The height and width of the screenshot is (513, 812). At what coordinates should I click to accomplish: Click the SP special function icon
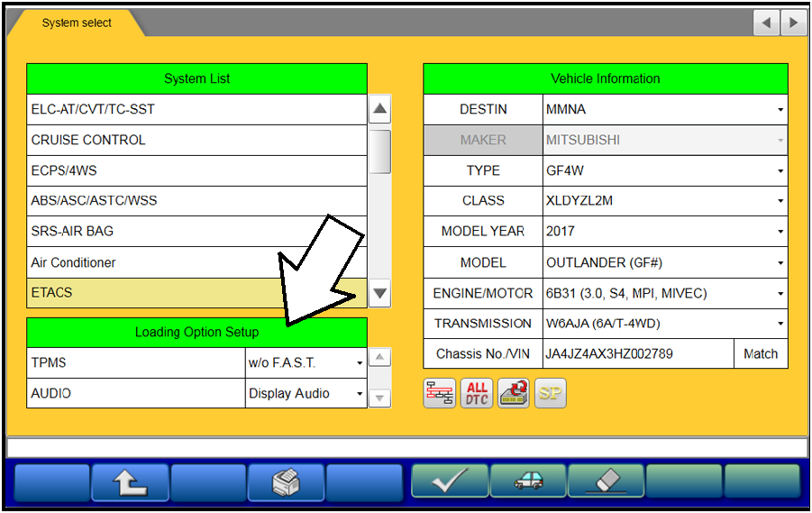[x=551, y=394]
